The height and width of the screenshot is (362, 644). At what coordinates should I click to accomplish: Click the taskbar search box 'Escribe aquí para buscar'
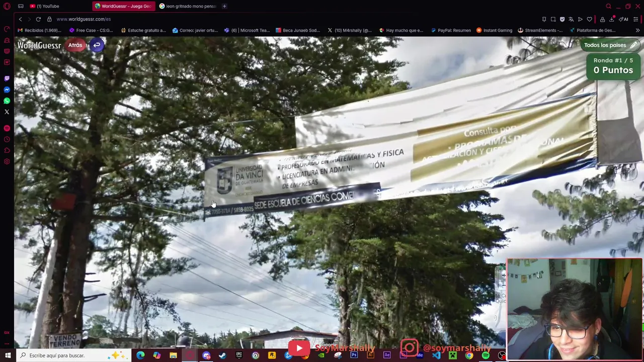coord(73,355)
